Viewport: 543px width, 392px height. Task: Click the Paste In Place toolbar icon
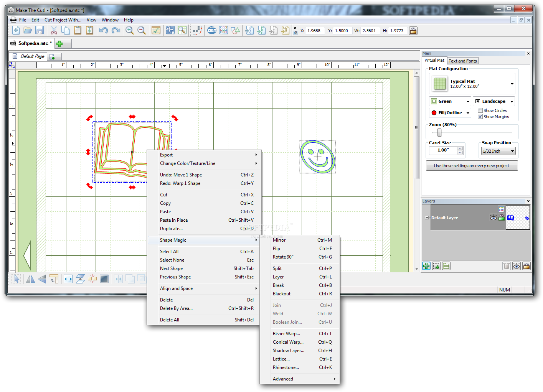click(89, 30)
